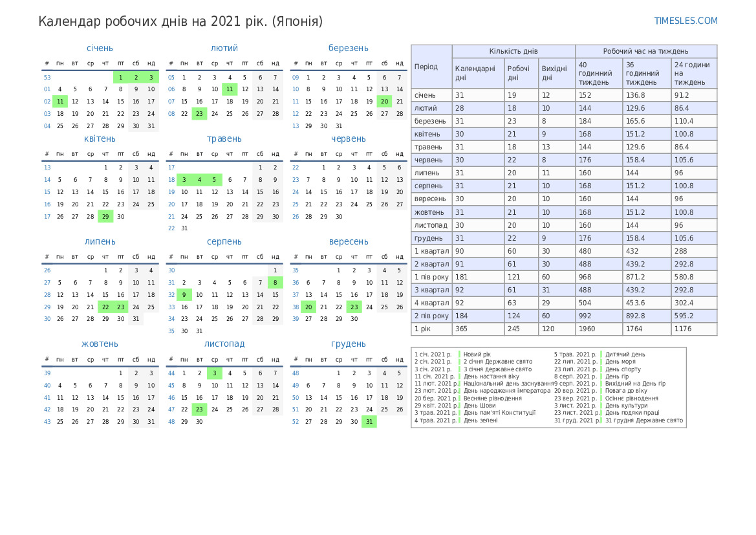Click the 'День подяки праці' holiday entry
Image resolution: width=756 pixels, height=535 pixels.
[x=632, y=413]
